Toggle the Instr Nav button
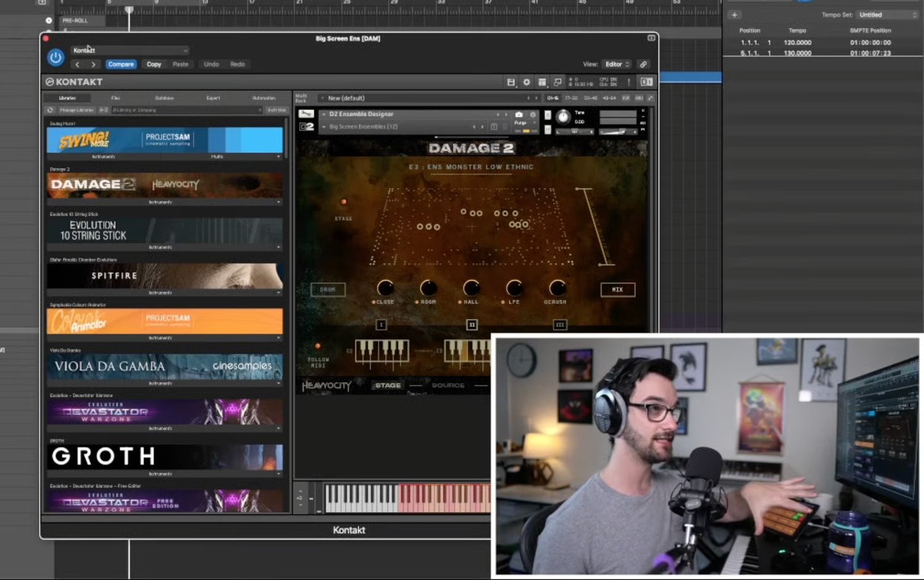Viewport: 924px width, 580px height. pos(276,110)
